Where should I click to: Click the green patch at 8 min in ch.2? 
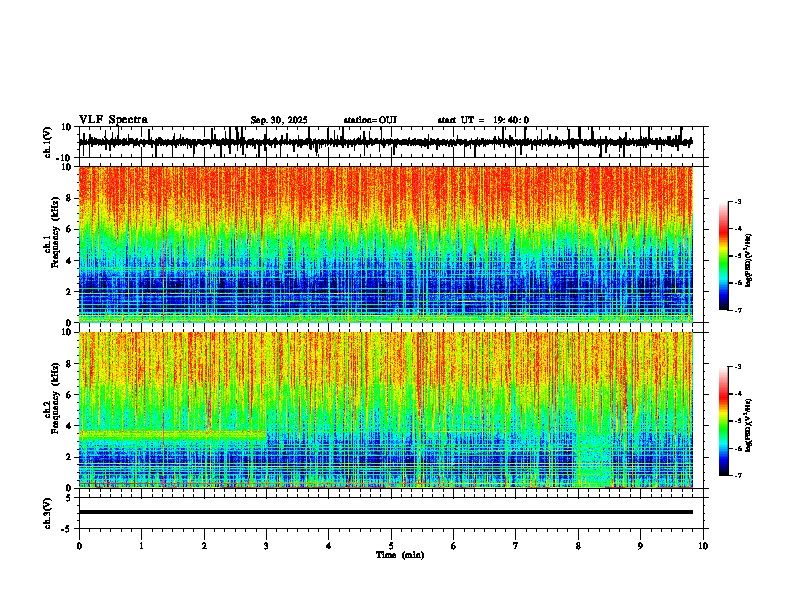pos(595,457)
